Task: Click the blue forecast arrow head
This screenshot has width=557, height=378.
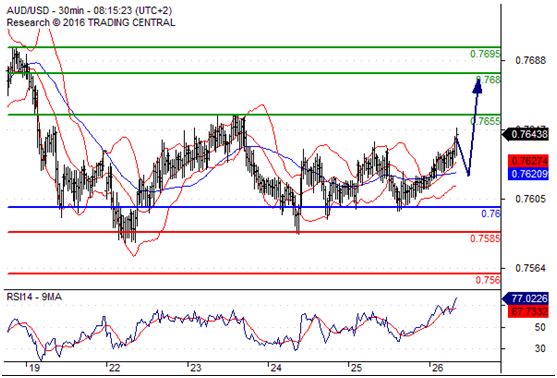Action: click(477, 86)
